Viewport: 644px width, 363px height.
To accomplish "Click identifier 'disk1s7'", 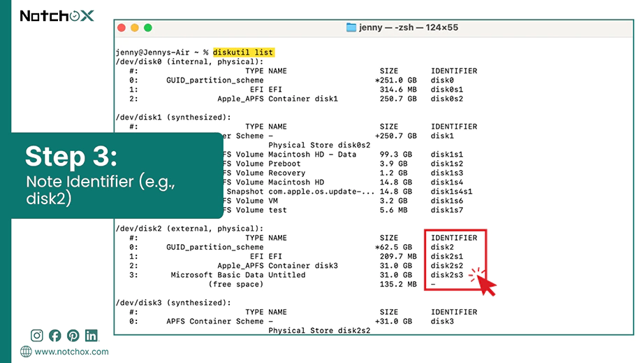I will click(447, 210).
